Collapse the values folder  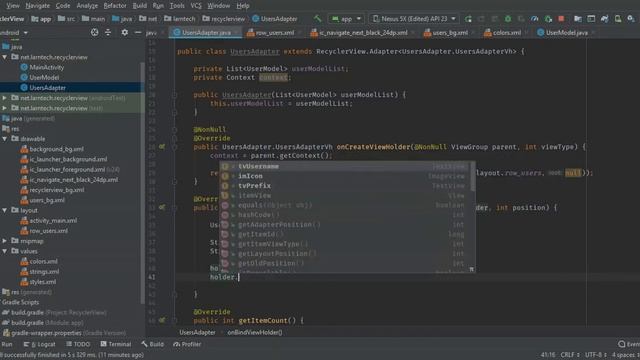[x=4, y=251]
